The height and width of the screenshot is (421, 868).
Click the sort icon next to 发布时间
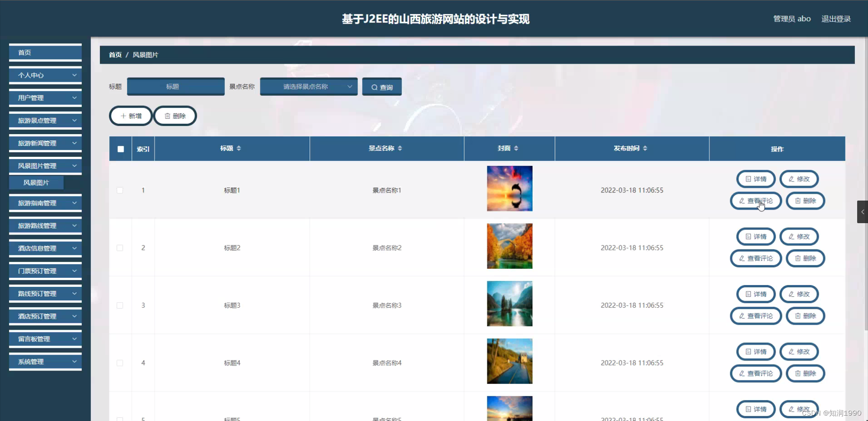pos(645,148)
